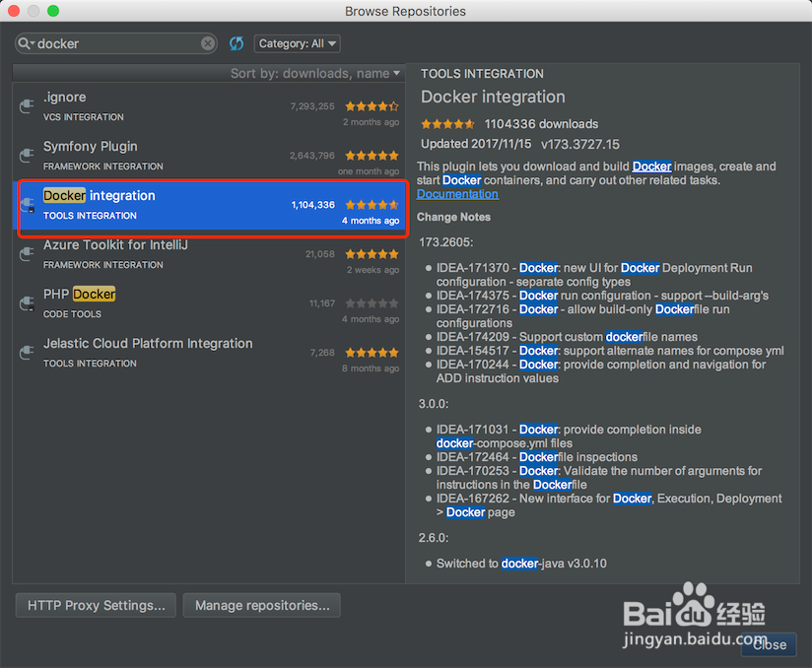812x668 pixels.
Task: Click the green zoom window button
Action: [53, 11]
